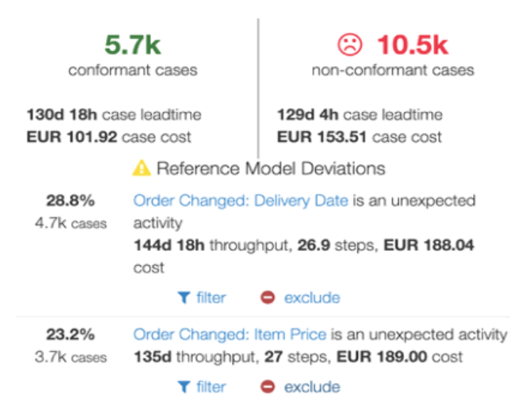The height and width of the screenshot is (420, 530).
Task: Click the 23.2% deviation percentage
Action: 70,335
